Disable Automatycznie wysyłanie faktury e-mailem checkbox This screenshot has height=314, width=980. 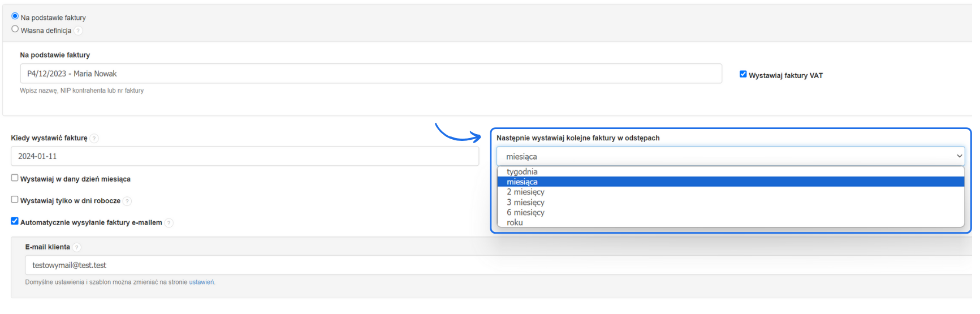[x=15, y=221]
